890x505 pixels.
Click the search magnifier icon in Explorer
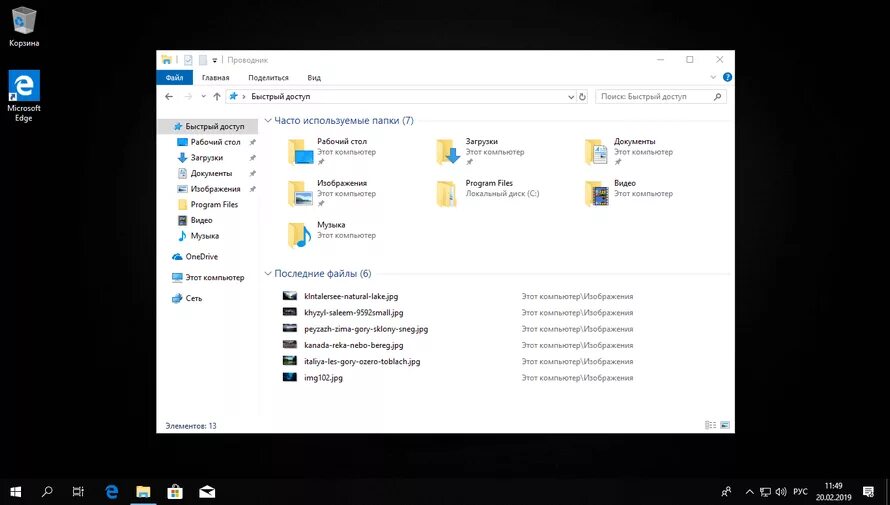click(717, 96)
